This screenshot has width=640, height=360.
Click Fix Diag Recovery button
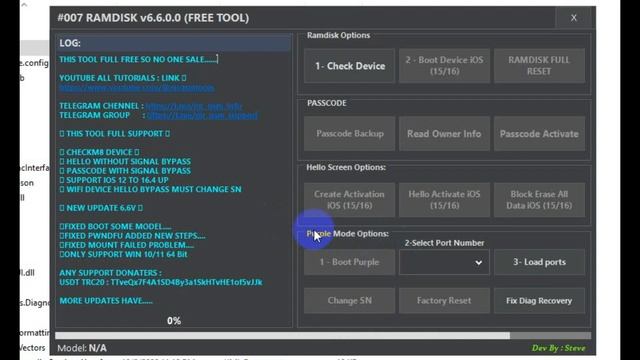click(x=539, y=300)
